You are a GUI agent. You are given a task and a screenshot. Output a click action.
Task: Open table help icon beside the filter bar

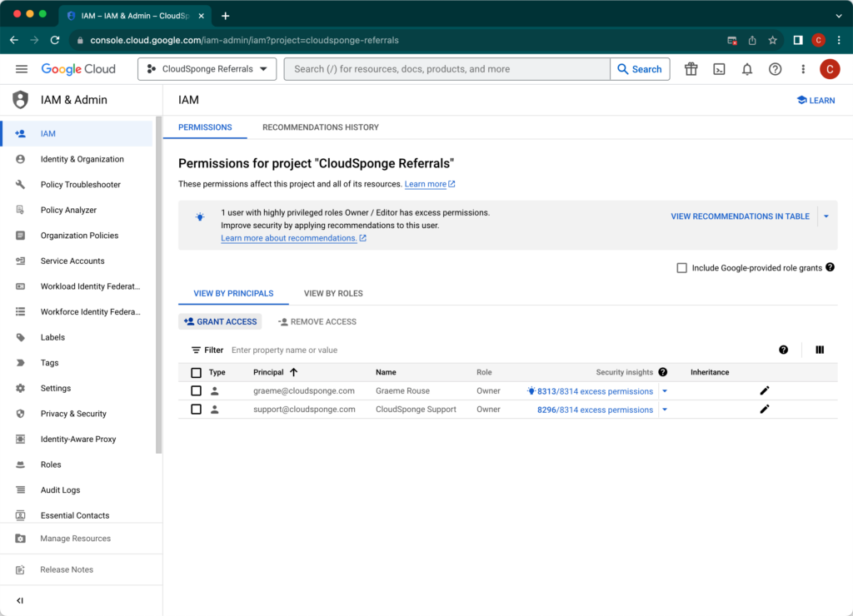[783, 350]
